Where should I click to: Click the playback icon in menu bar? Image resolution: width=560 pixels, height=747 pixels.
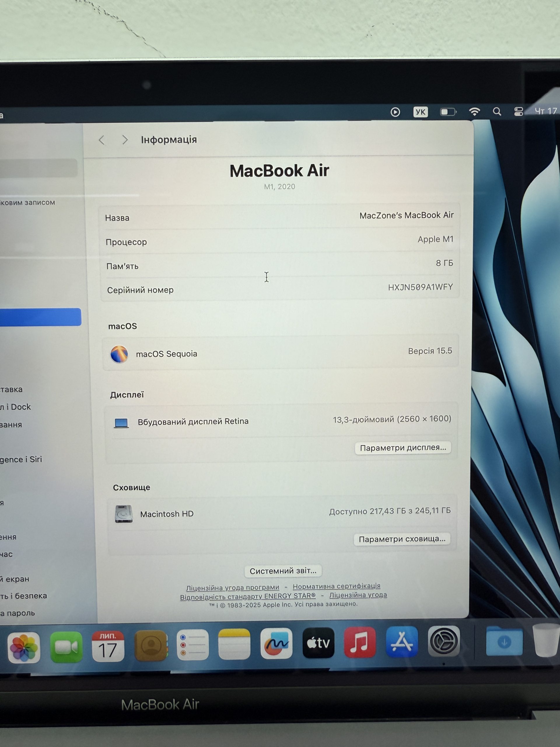coord(395,112)
